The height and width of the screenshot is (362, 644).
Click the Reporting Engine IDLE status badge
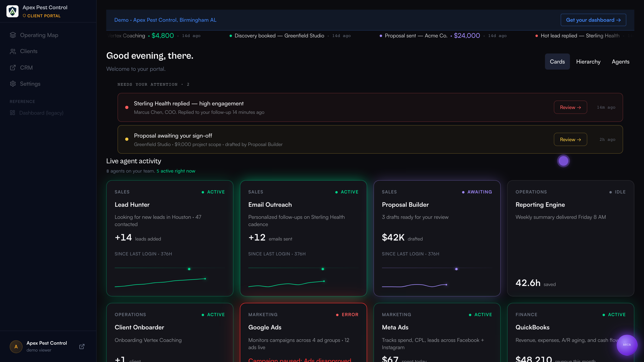coord(617,192)
